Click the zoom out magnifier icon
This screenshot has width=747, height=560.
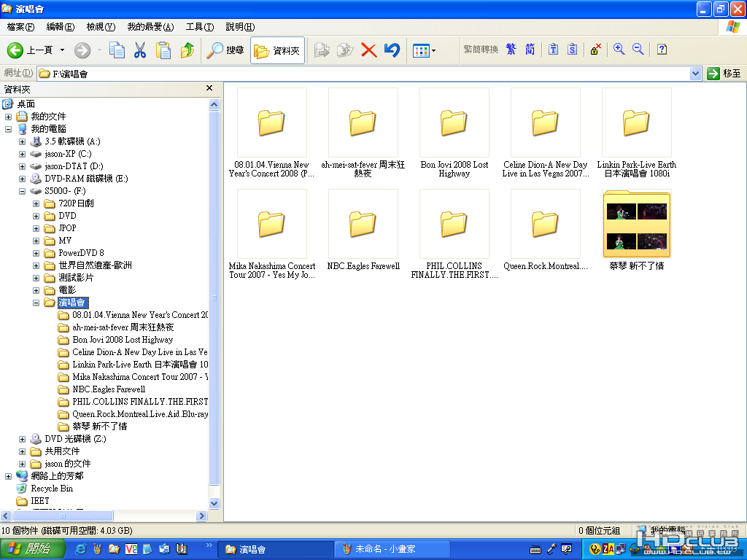click(638, 49)
